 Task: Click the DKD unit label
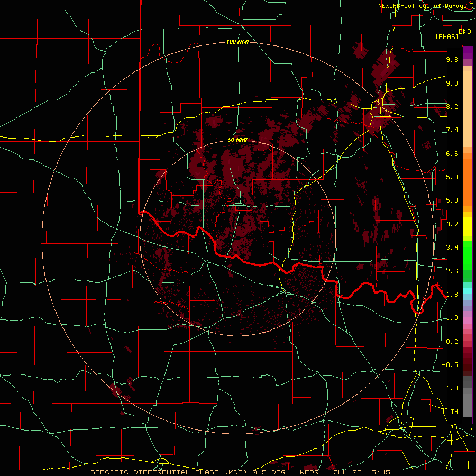tap(465, 32)
